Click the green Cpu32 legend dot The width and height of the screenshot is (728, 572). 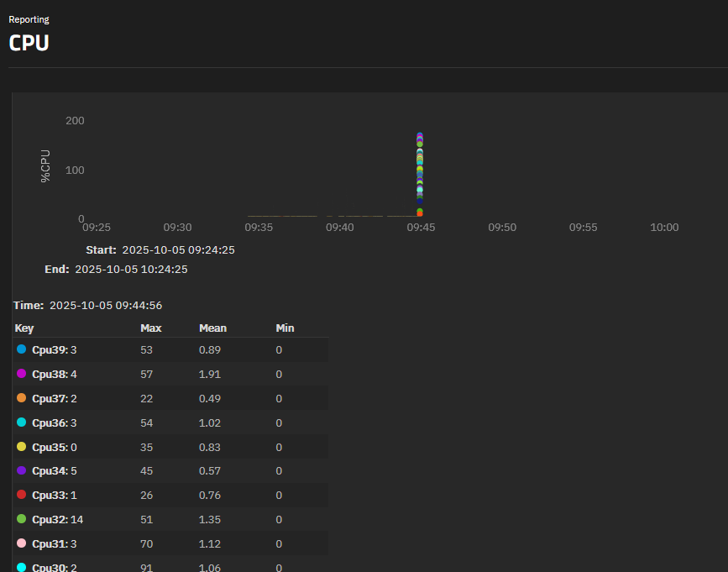pyautogui.click(x=22, y=519)
